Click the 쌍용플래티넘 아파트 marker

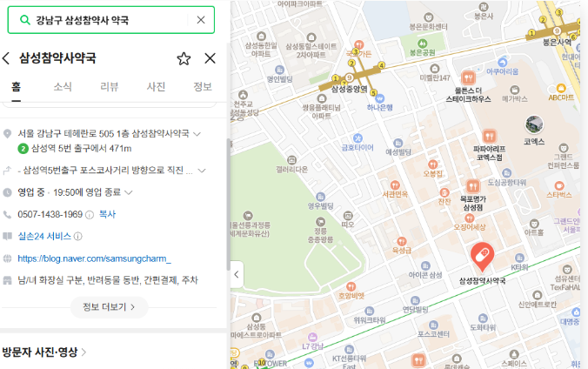coord(322,98)
